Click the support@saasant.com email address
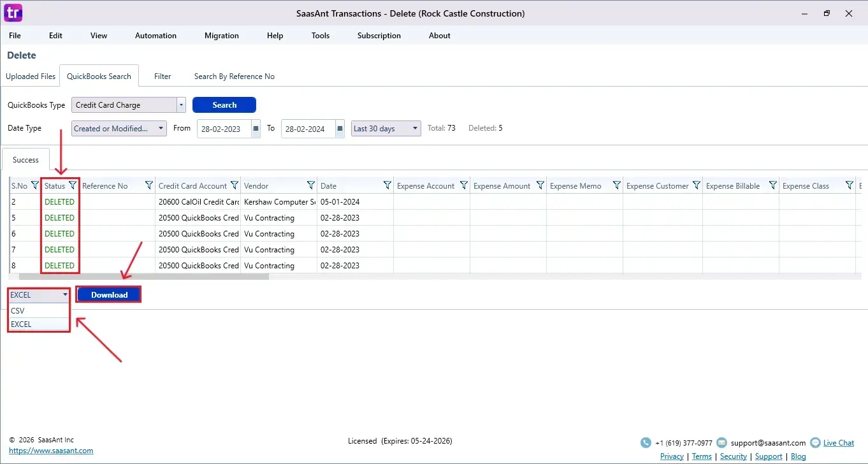This screenshot has width=868, height=464. click(768, 443)
